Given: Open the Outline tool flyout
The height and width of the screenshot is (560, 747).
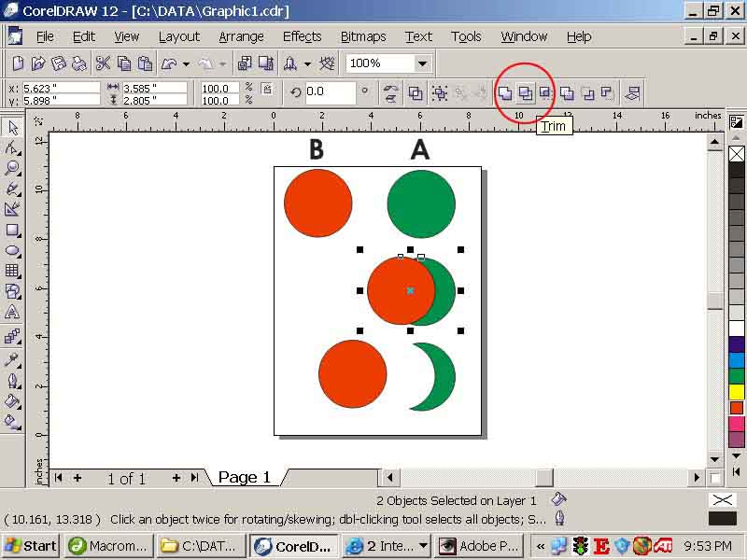Looking at the screenshot, I should tap(12, 381).
